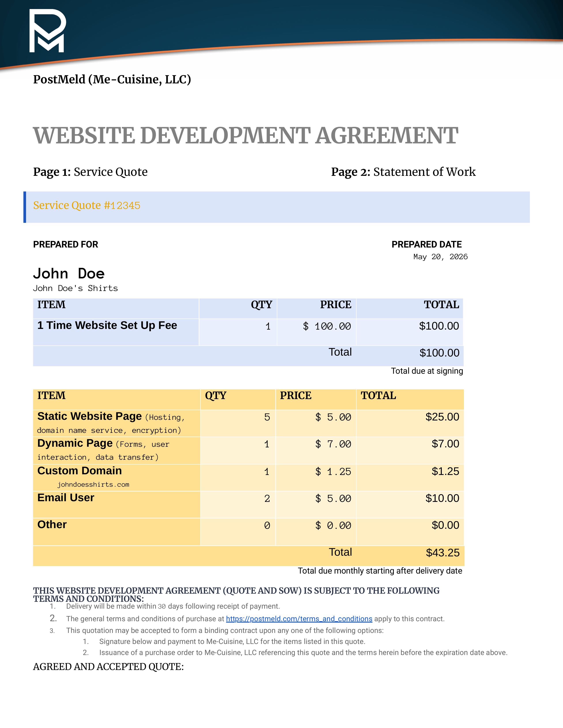Click the '$25.00' Static Website Page total

[442, 417]
